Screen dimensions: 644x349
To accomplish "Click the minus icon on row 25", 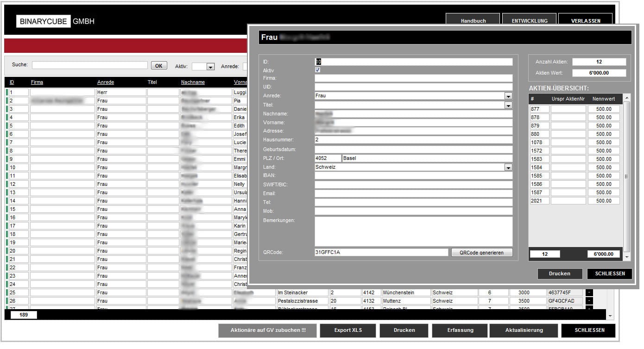I will (x=589, y=292).
